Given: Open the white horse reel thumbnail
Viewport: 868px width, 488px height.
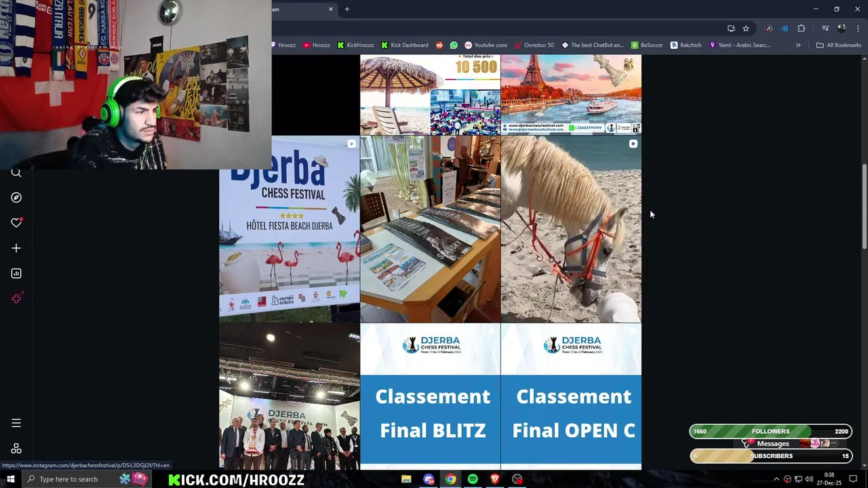Looking at the screenshot, I should click(x=571, y=229).
